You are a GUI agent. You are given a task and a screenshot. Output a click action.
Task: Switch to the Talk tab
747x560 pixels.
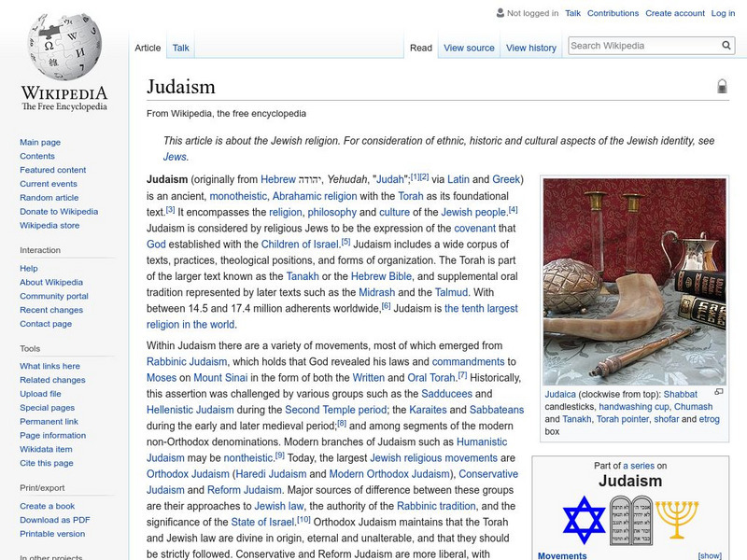180,48
